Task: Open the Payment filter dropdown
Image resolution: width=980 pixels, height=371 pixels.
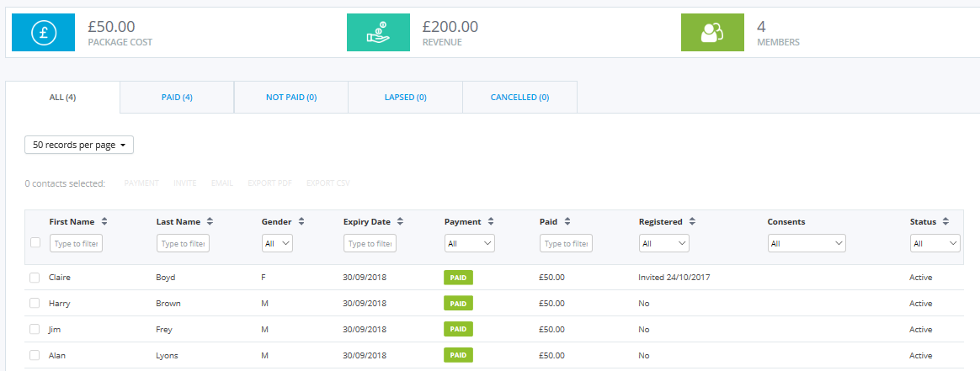Action: click(x=469, y=243)
